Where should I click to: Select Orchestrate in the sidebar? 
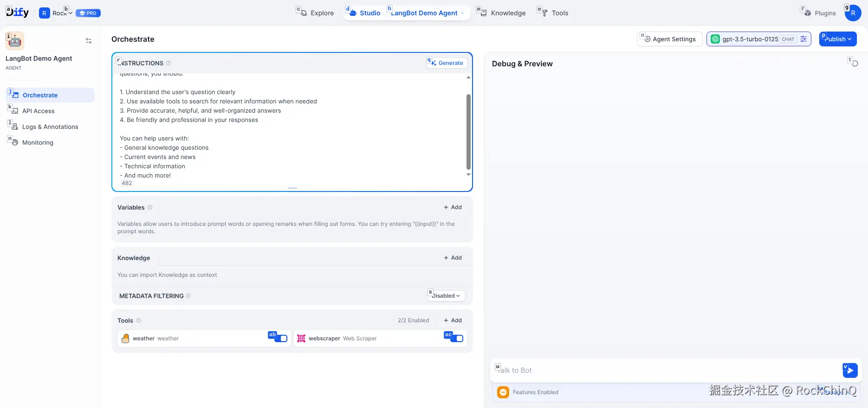(50, 95)
